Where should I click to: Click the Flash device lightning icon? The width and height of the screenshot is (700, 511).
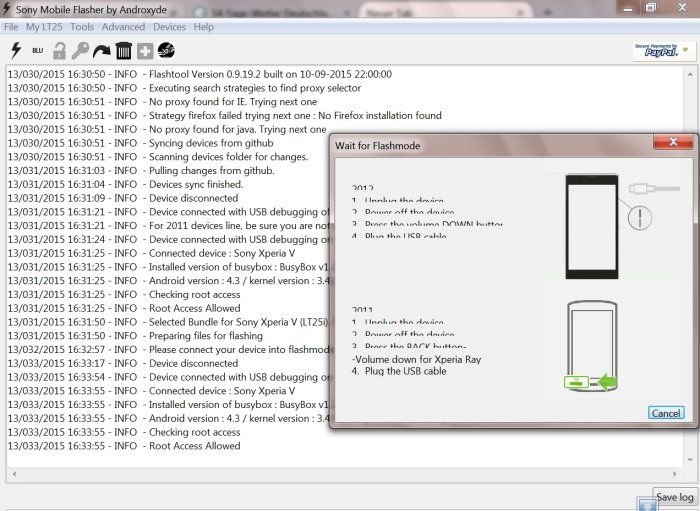click(x=17, y=50)
